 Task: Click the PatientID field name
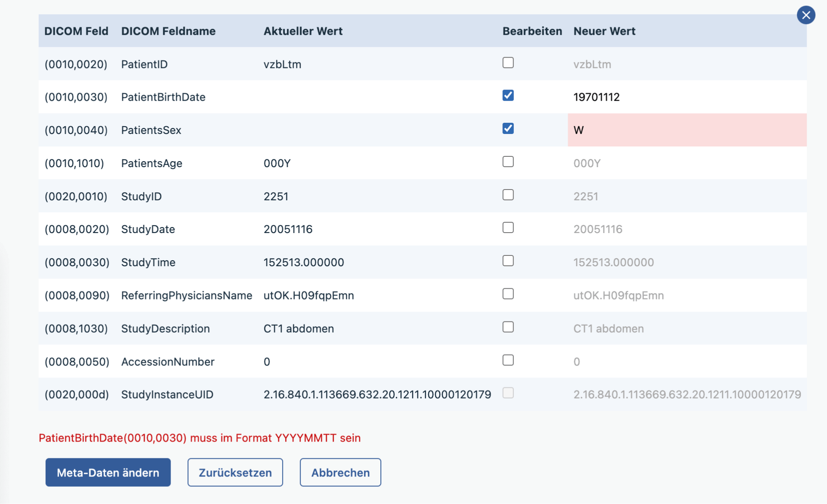pyautogui.click(x=144, y=64)
